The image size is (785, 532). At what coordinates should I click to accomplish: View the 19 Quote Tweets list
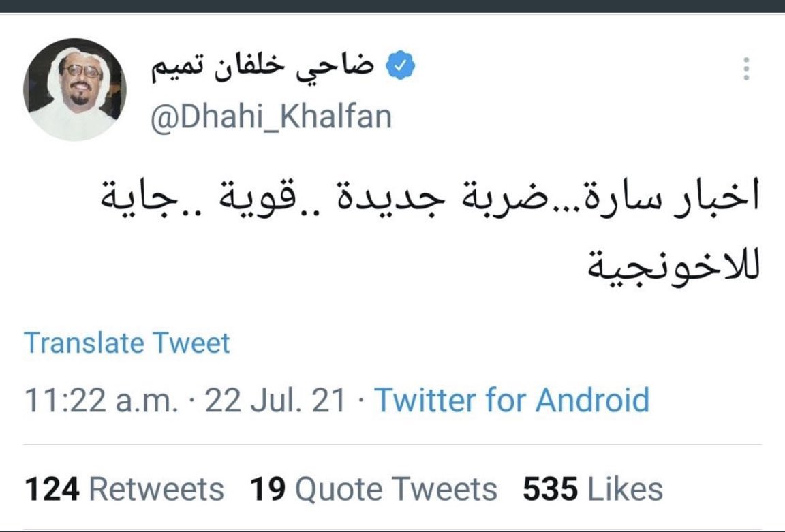click(x=373, y=489)
